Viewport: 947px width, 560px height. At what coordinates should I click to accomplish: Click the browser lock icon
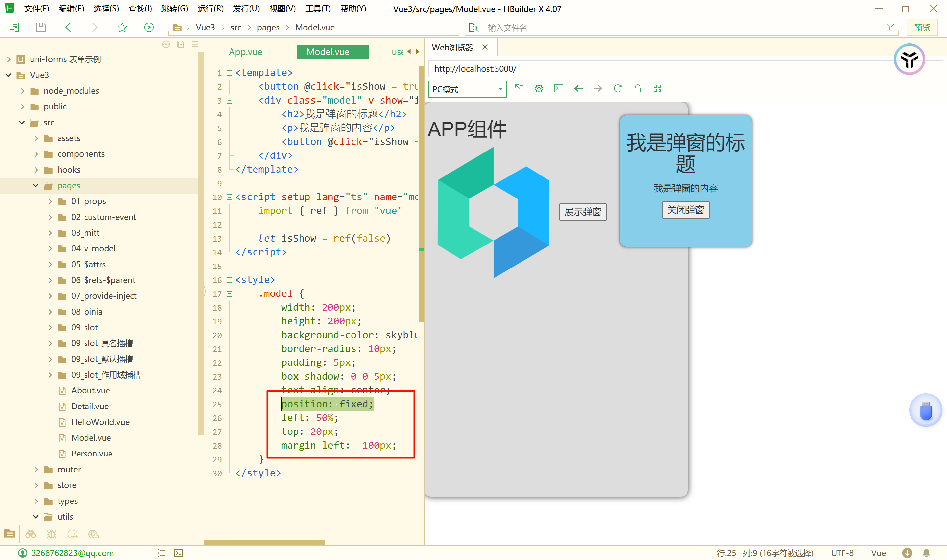[x=637, y=89]
